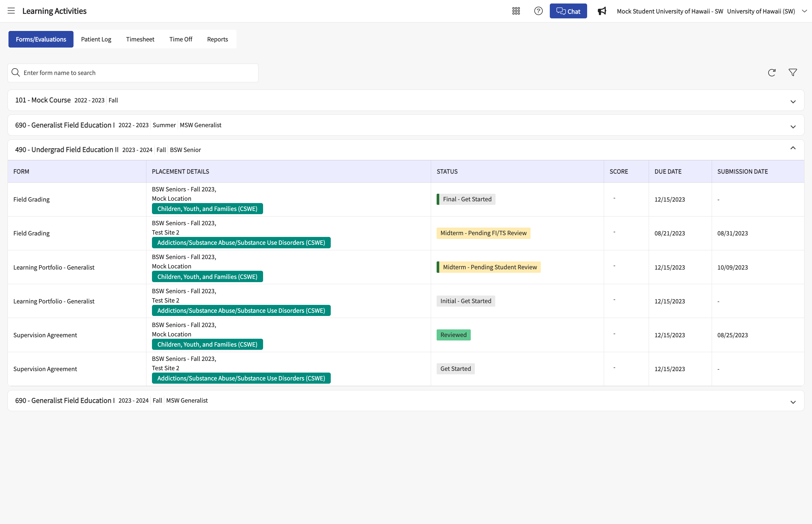Image resolution: width=812 pixels, height=524 pixels.
Task: Open the Final - Get Started status
Action: click(466, 199)
